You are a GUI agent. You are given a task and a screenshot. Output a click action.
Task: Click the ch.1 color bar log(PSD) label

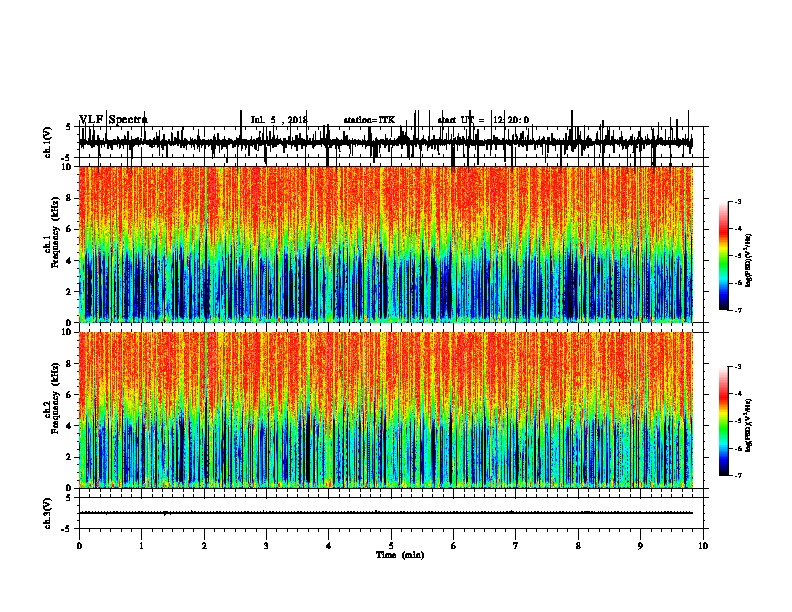(x=749, y=260)
